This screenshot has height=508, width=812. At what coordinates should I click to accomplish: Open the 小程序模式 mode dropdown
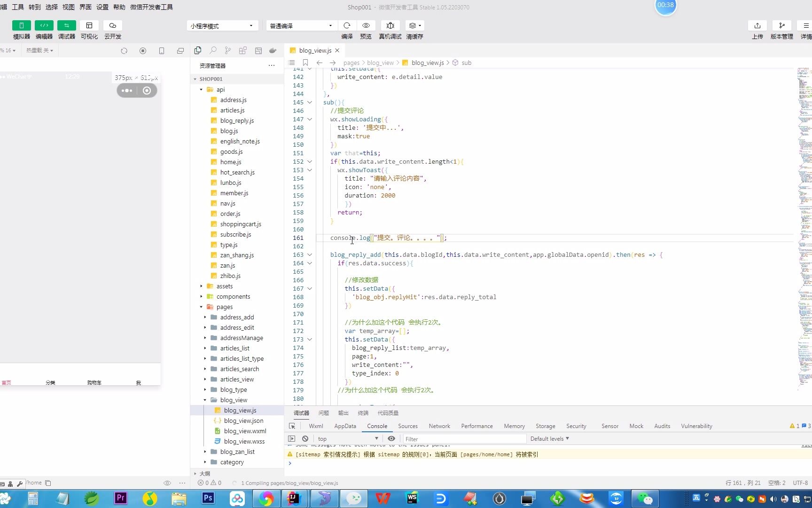[222, 26]
